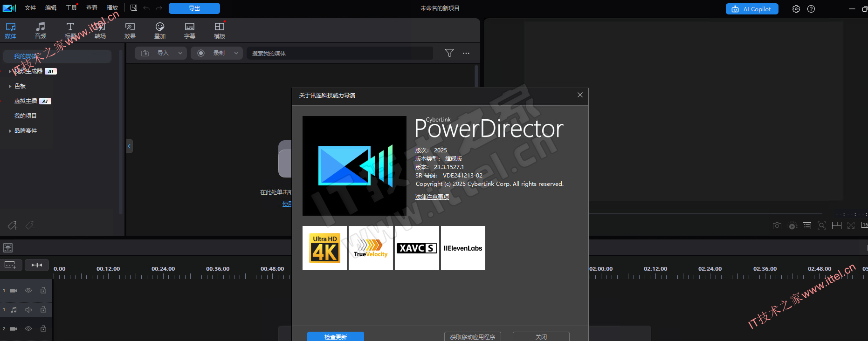868x341 pixels.
Task: Open AI Copilot assistant
Action: pyautogui.click(x=752, y=9)
